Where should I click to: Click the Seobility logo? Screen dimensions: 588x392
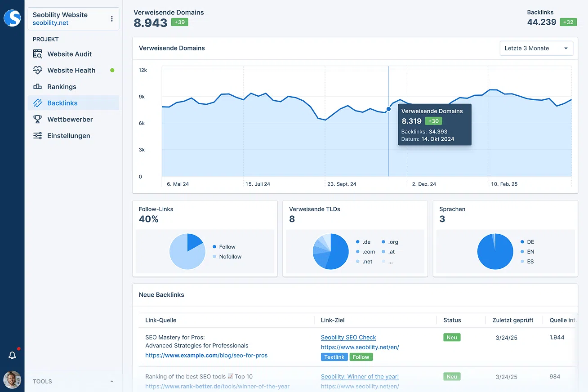[x=12, y=18]
